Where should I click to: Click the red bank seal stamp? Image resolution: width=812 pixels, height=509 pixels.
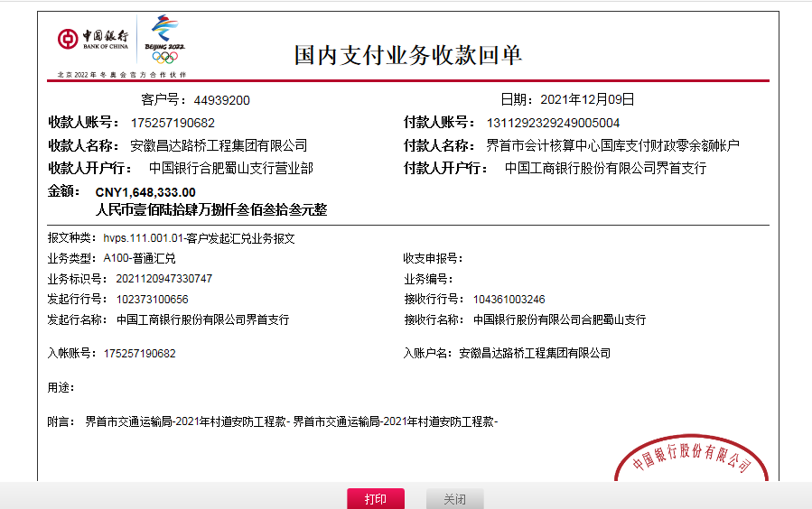click(691, 462)
